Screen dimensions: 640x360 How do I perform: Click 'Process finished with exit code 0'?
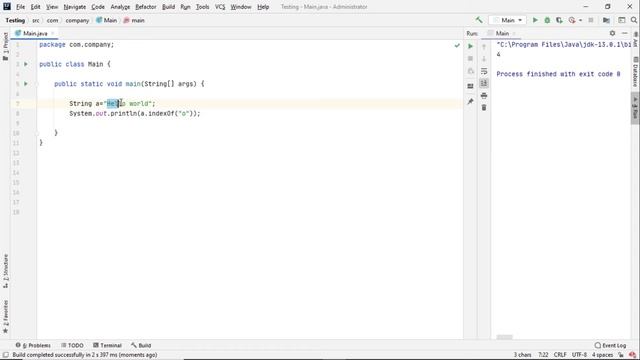[x=558, y=74]
